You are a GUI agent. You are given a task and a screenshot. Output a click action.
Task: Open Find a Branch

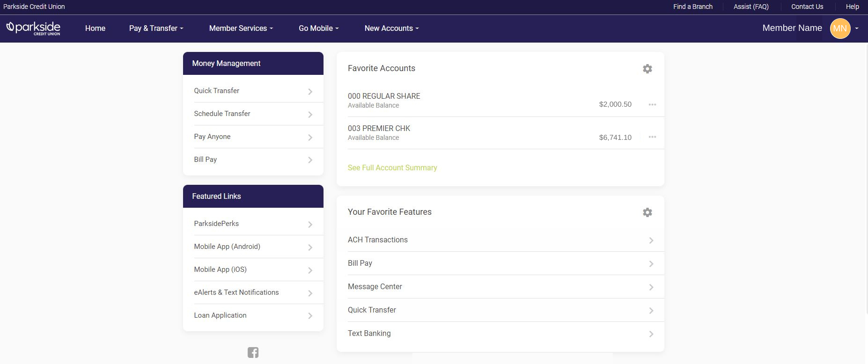tap(693, 7)
